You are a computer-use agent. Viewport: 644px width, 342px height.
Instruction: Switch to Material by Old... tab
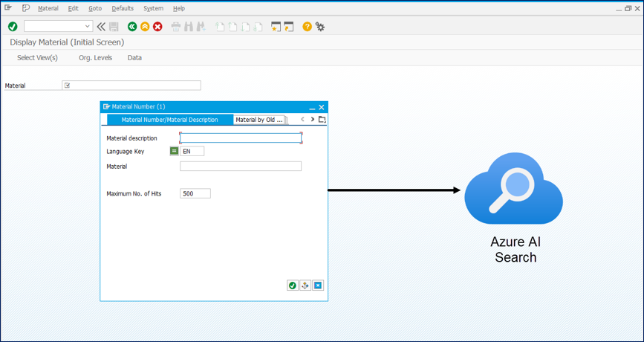pyautogui.click(x=259, y=120)
